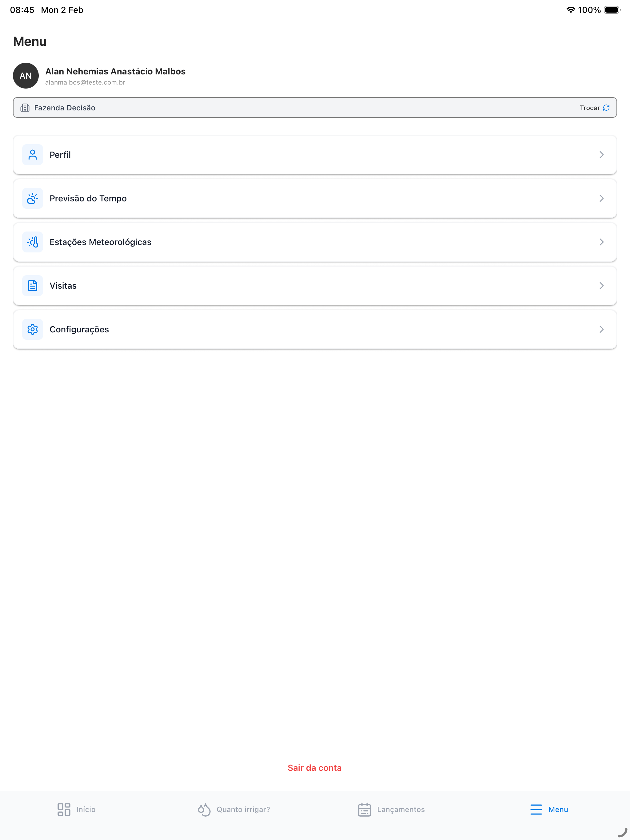
Task: Expand the Perfil row chevron
Action: point(601,155)
